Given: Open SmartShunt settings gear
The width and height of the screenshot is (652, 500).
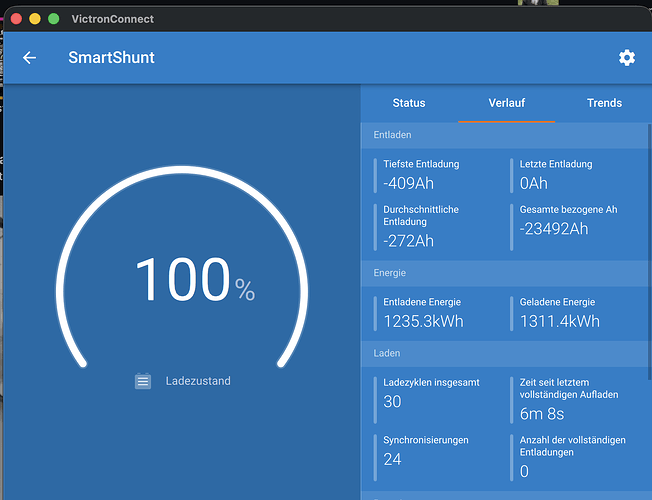Looking at the screenshot, I should tap(627, 58).
